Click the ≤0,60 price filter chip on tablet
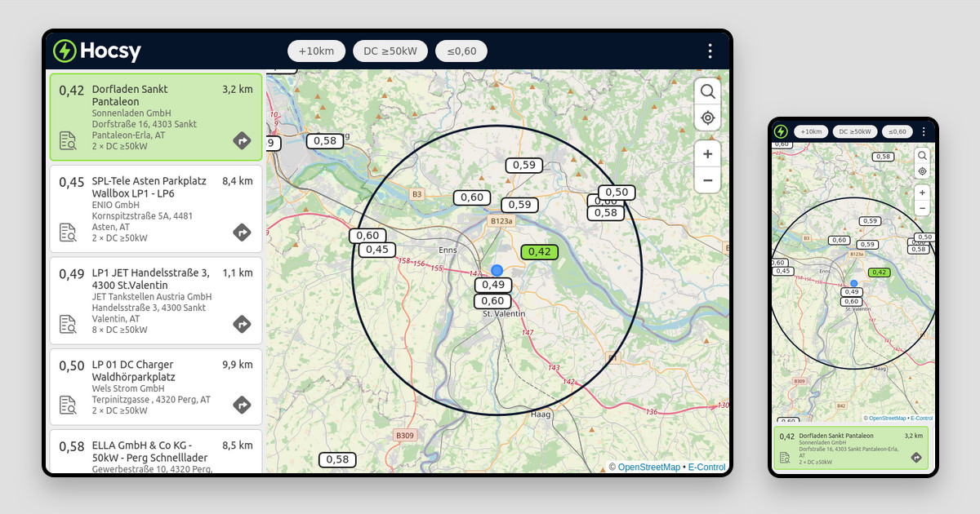This screenshot has width=980, height=514. click(x=461, y=51)
